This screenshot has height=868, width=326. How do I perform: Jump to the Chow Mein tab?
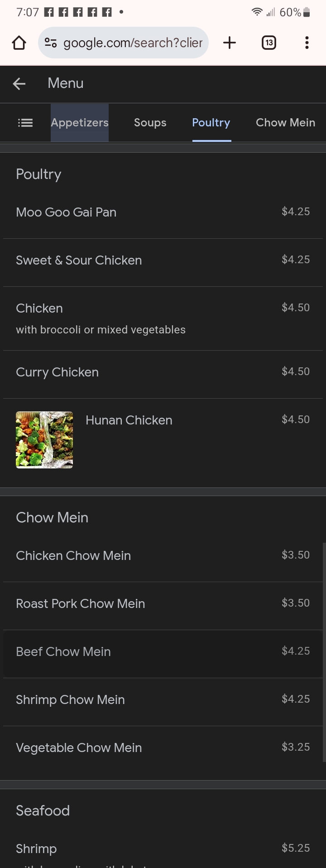(x=285, y=123)
